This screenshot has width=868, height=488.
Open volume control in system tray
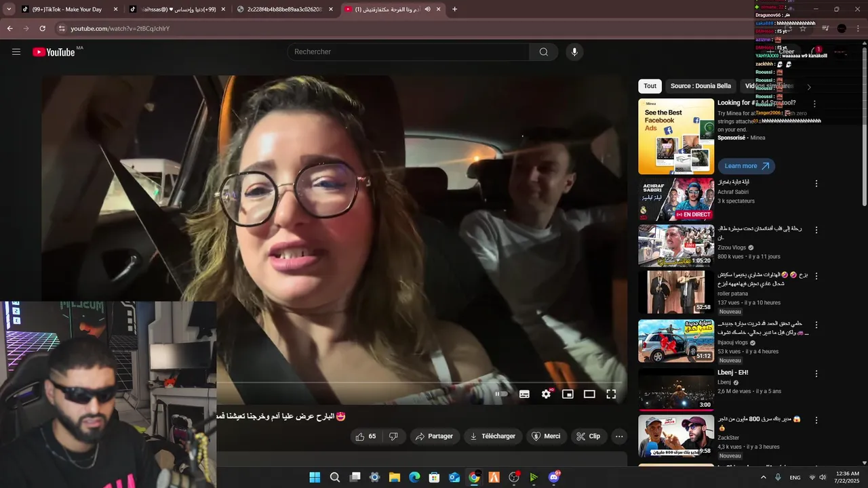[x=823, y=477]
